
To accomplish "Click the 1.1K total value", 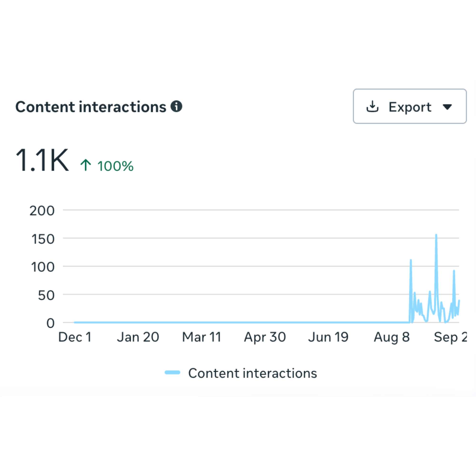I will (42, 160).
